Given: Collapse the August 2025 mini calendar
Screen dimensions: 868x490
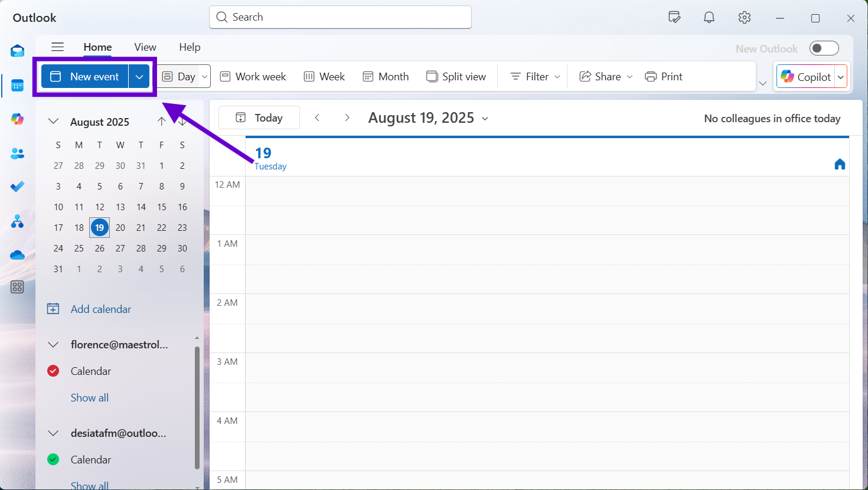Looking at the screenshot, I should (53, 121).
